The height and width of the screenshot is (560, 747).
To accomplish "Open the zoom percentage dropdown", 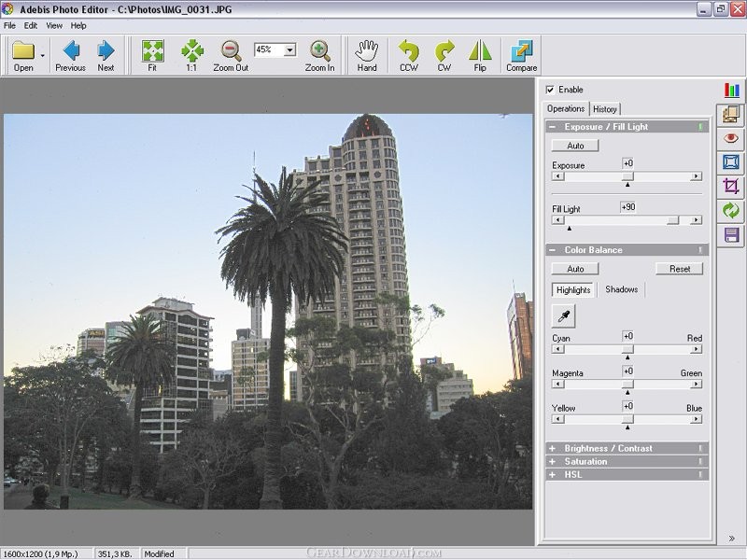I will 289,50.
